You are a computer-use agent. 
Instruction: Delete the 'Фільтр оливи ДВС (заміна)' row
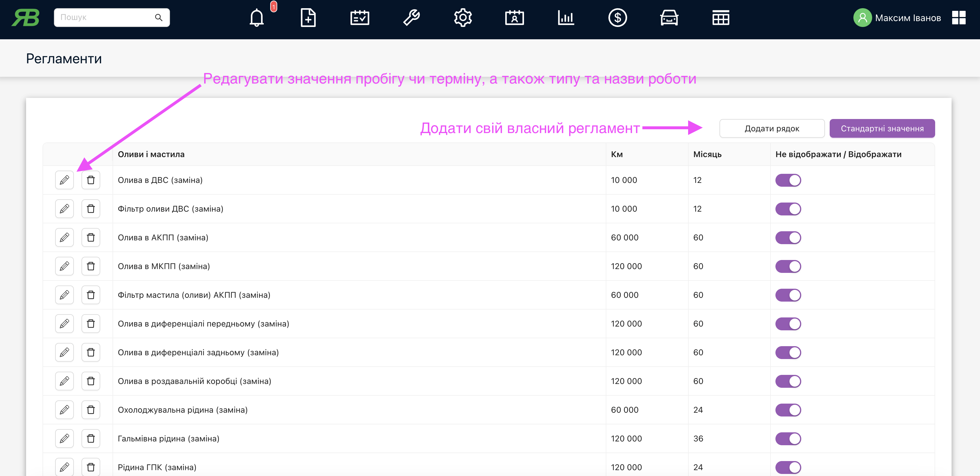click(x=91, y=209)
